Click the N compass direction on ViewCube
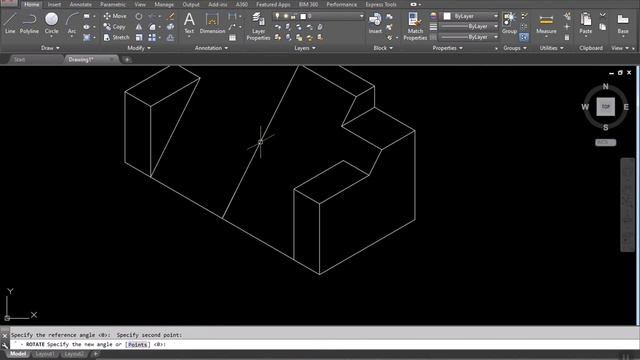 (605, 87)
